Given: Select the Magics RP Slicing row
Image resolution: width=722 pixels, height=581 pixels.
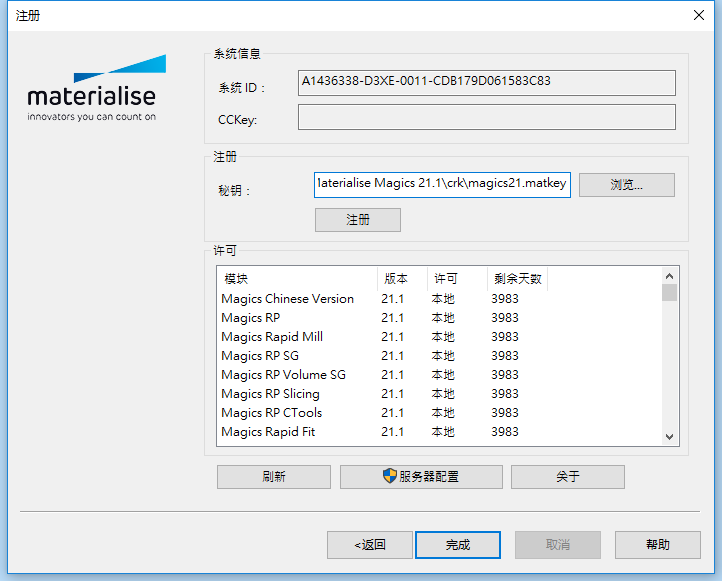Looking at the screenshot, I should (x=270, y=394).
